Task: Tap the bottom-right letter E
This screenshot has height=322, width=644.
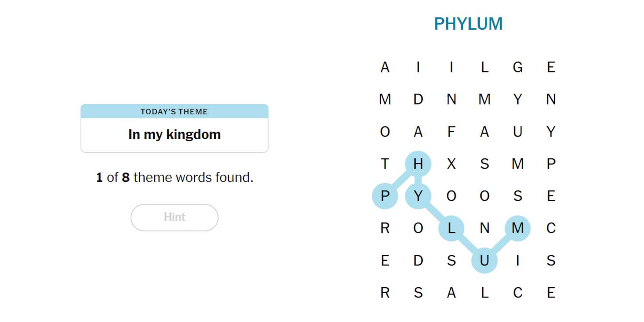Action: tap(551, 293)
